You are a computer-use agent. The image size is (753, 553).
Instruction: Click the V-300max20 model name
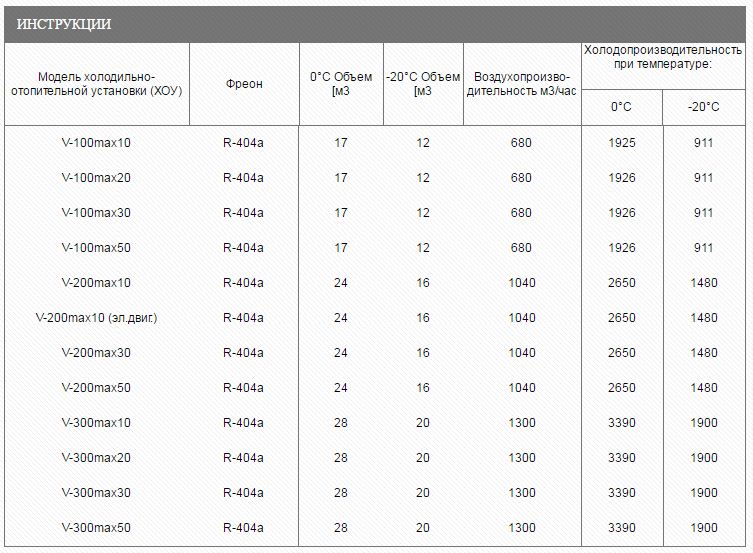[96, 458]
